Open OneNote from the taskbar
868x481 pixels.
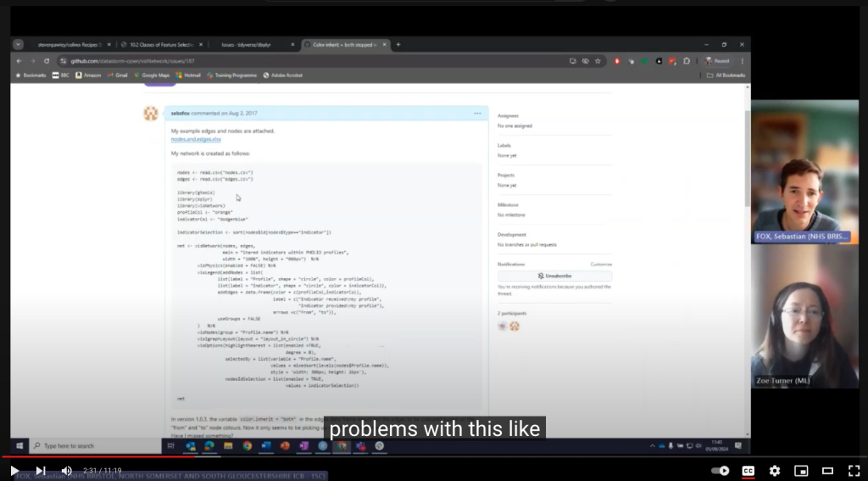[x=304, y=445]
